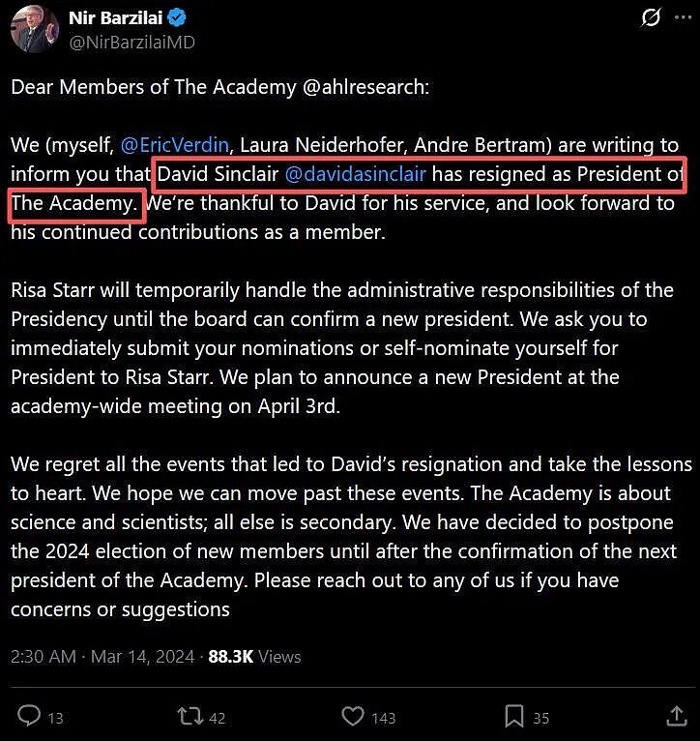Open the @EricVerdin mention link

[175, 145]
